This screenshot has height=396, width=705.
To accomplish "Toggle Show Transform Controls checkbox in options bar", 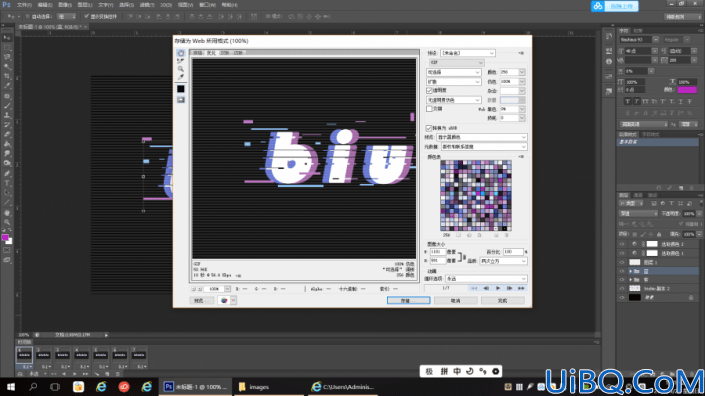I will [86, 17].
